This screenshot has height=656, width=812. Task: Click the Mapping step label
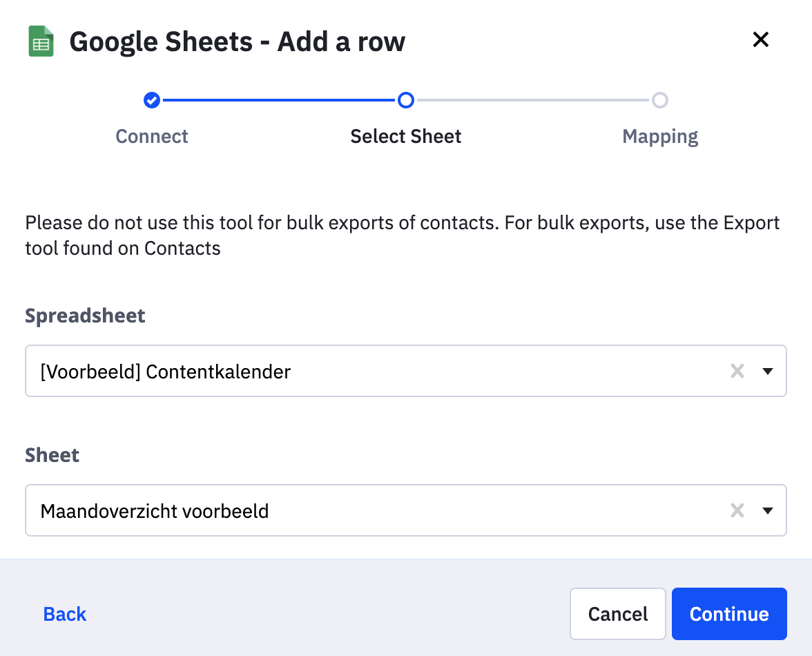click(x=660, y=137)
